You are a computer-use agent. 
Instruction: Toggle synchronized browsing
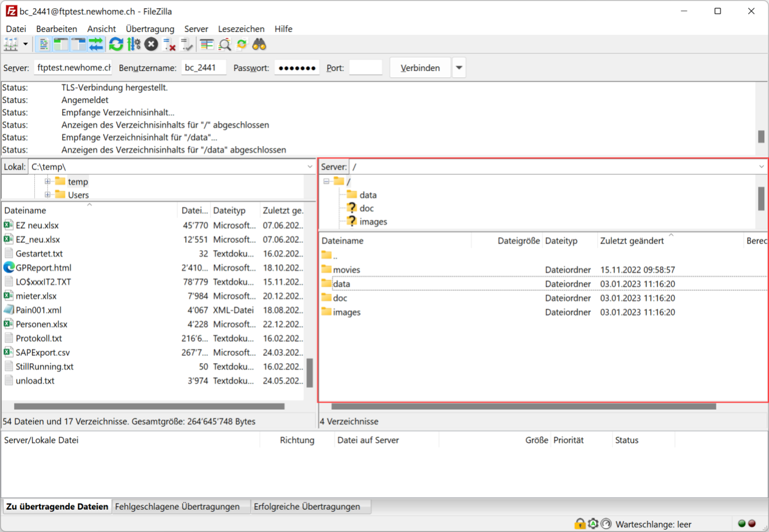(242, 44)
